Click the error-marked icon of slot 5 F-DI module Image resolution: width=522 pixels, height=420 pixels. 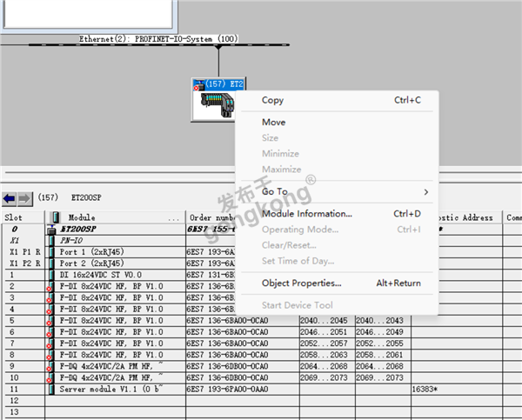point(50,321)
